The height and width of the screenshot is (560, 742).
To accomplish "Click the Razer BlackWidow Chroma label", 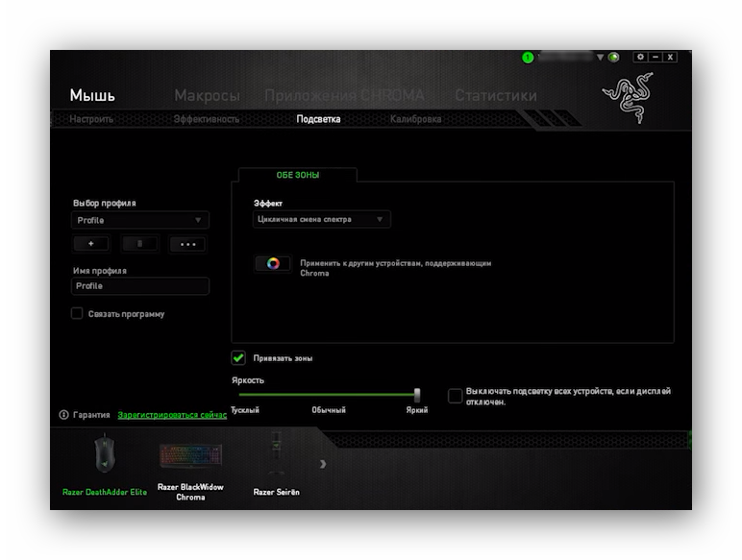I will [x=190, y=492].
